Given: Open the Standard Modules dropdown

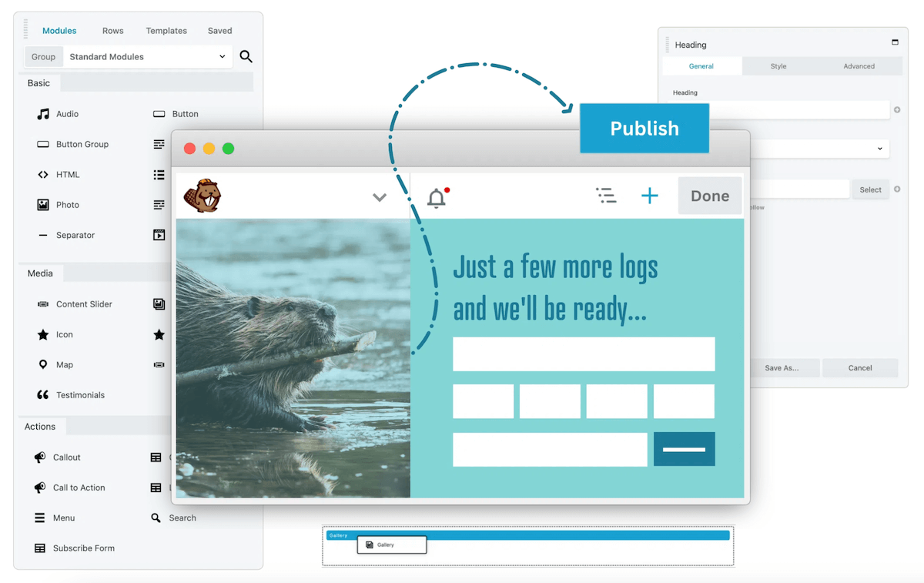Looking at the screenshot, I should tap(147, 56).
